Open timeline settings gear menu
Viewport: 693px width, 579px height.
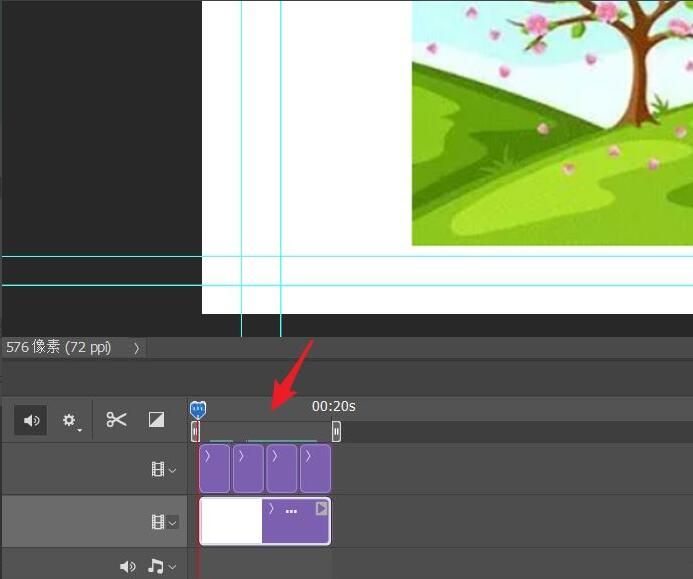click(x=70, y=421)
